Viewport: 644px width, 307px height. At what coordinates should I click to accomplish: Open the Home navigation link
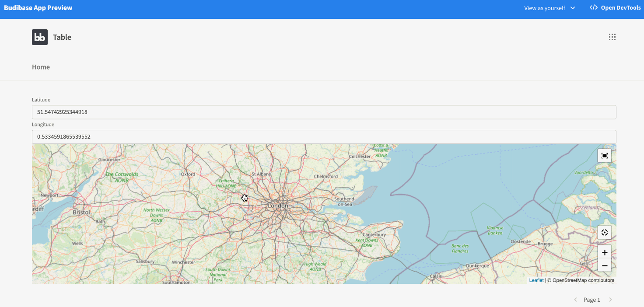[x=41, y=67]
